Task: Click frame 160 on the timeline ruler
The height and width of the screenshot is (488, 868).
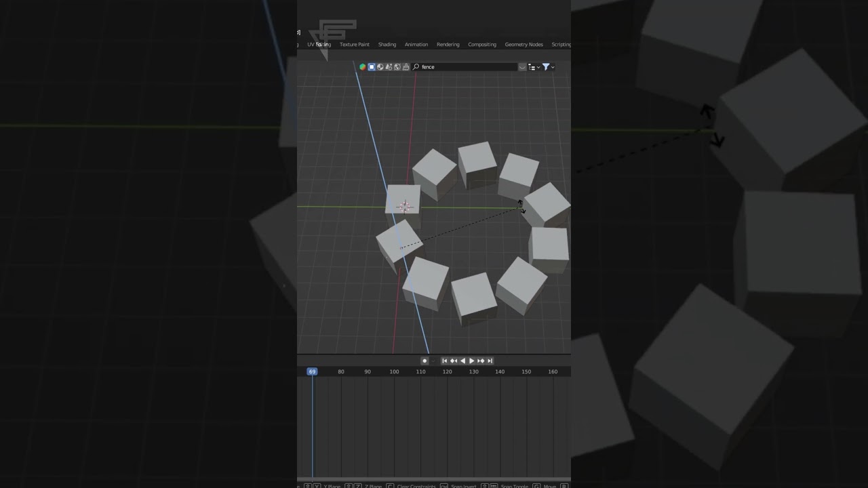Action: click(x=553, y=371)
